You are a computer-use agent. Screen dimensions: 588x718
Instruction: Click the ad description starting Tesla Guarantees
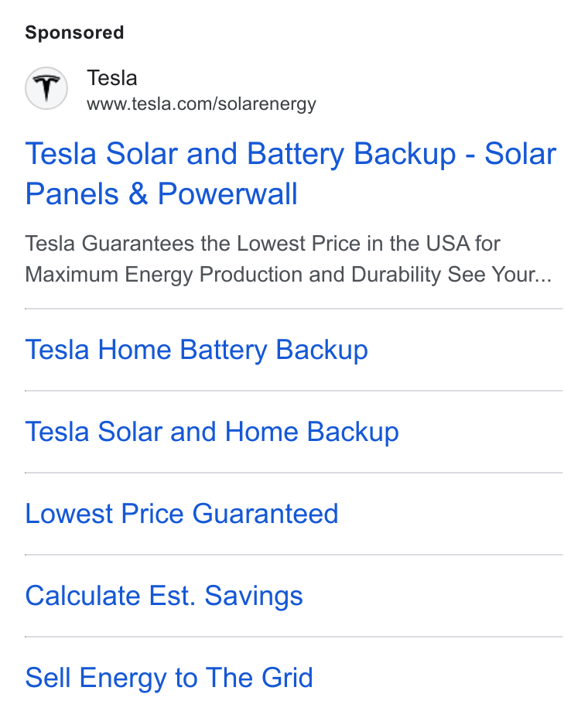[289, 259]
